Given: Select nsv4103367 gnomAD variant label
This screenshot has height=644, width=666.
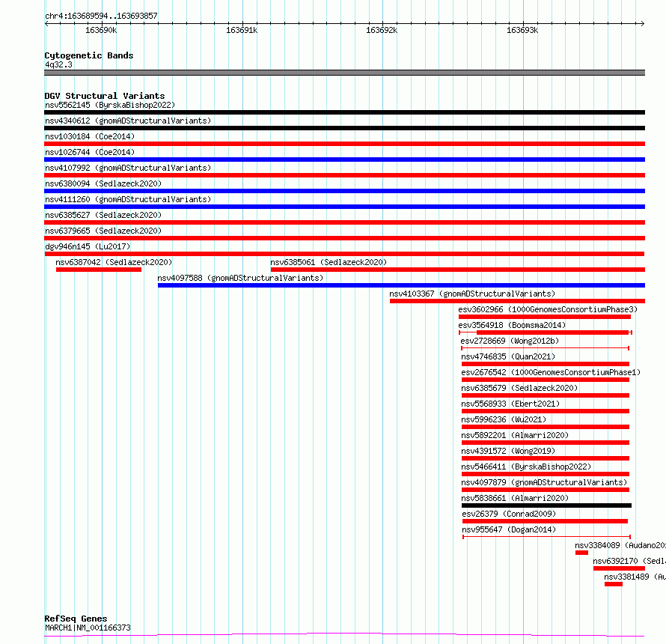Looking at the screenshot, I should pyautogui.click(x=472, y=294).
